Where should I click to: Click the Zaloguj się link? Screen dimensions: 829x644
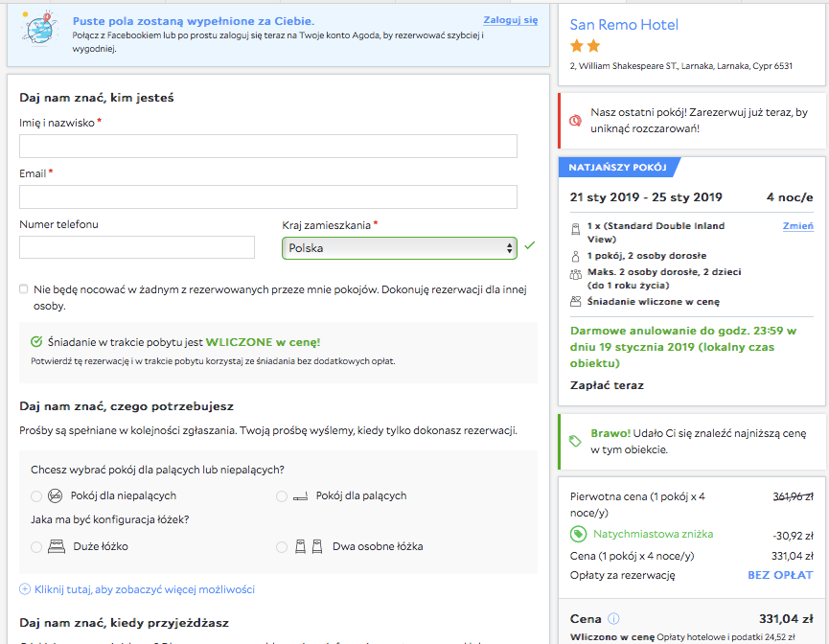[x=510, y=20]
